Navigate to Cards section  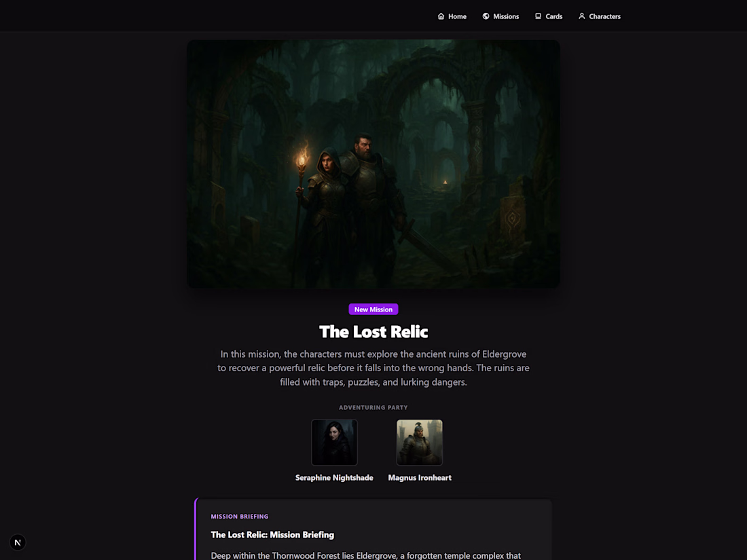coord(548,16)
